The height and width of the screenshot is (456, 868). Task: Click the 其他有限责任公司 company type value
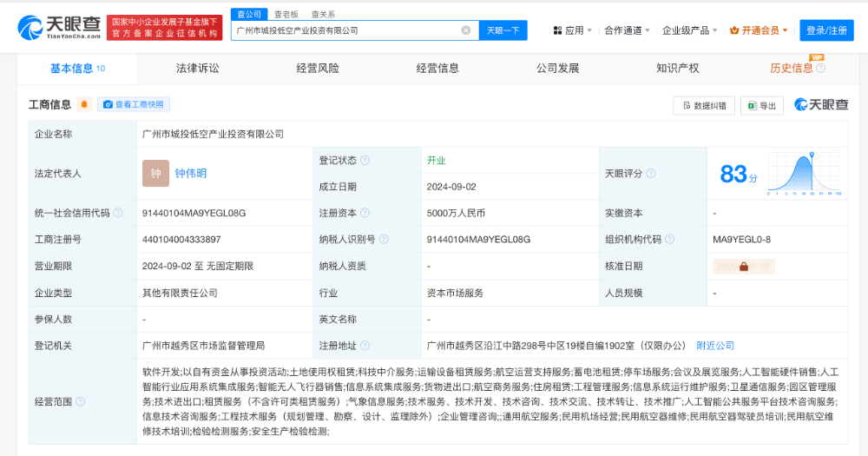coord(180,293)
